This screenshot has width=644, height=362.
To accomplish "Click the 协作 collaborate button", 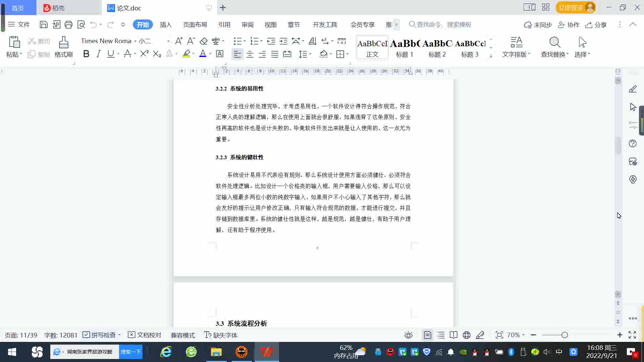I will 569,25.
